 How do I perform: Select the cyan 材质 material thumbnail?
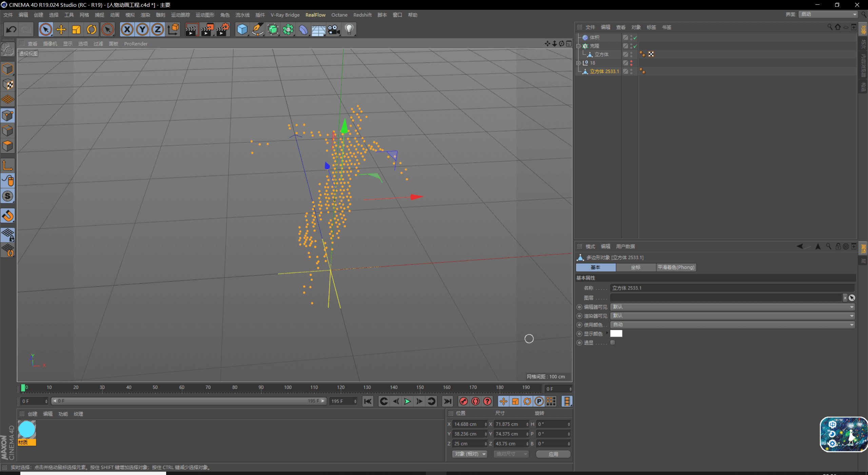[27, 430]
